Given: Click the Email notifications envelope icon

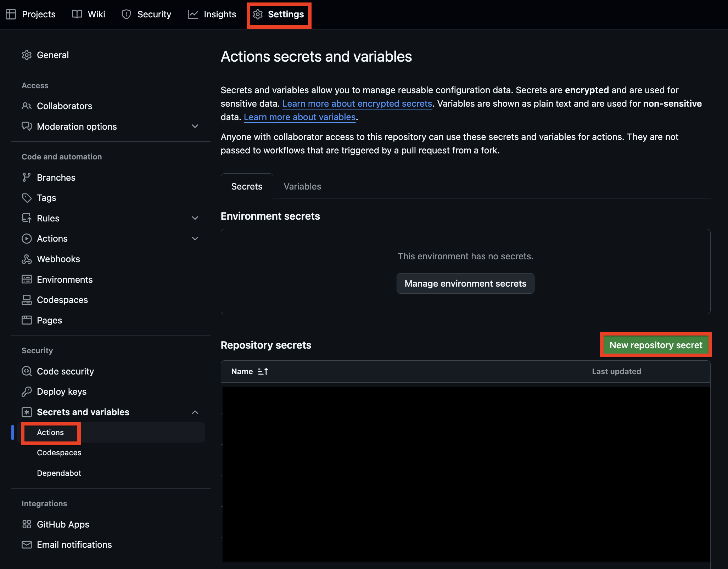Looking at the screenshot, I should point(27,545).
